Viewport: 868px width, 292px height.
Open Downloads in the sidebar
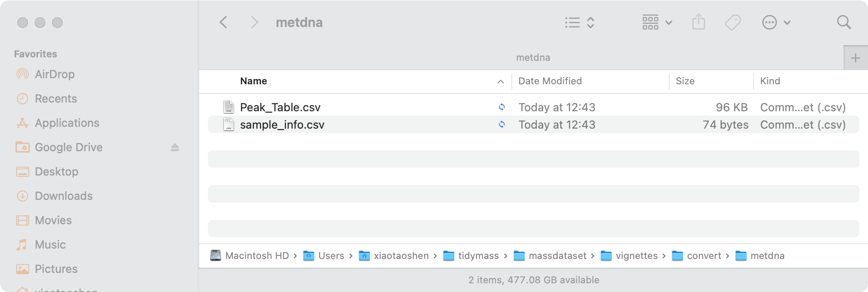click(63, 196)
